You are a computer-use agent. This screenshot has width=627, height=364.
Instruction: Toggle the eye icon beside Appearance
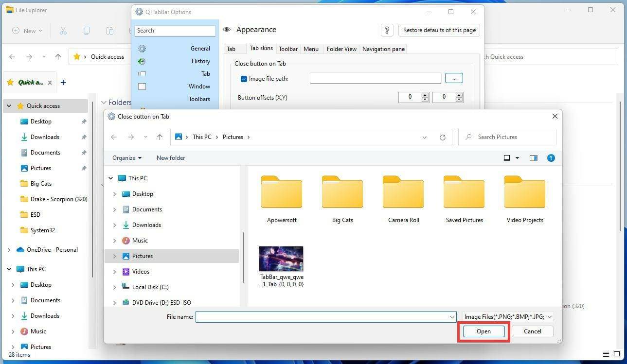(226, 29)
